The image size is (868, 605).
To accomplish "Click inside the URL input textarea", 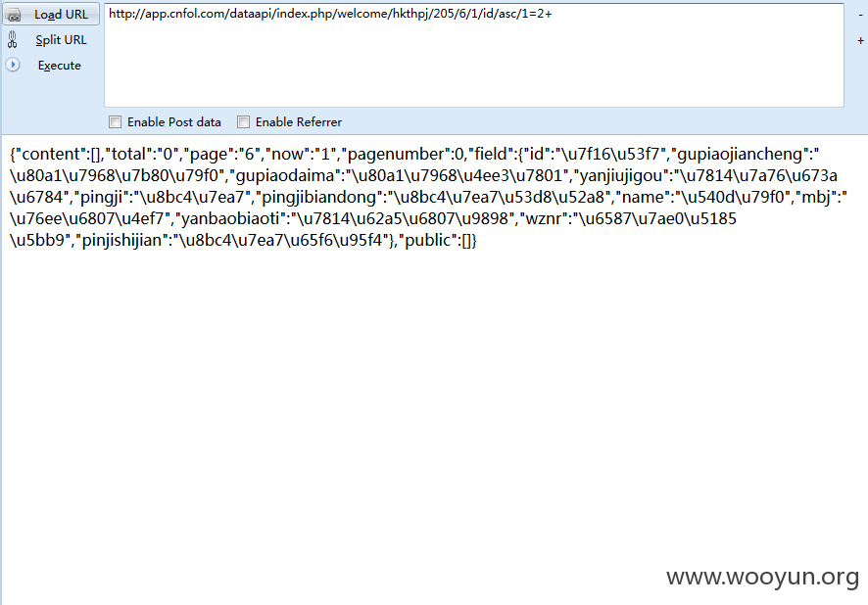I will 474,55.
